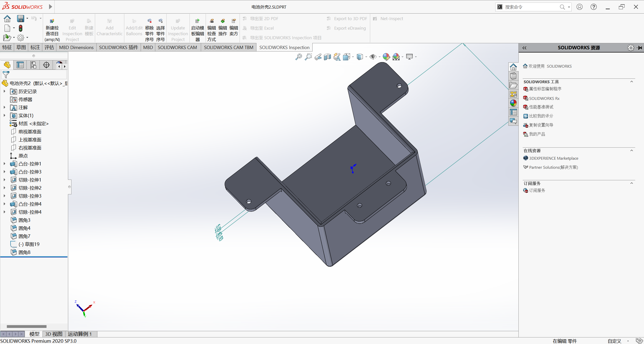The width and height of the screenshot is (644, 344).
Task: Click the Design Library icon in task pane
Action: (513, 76)
